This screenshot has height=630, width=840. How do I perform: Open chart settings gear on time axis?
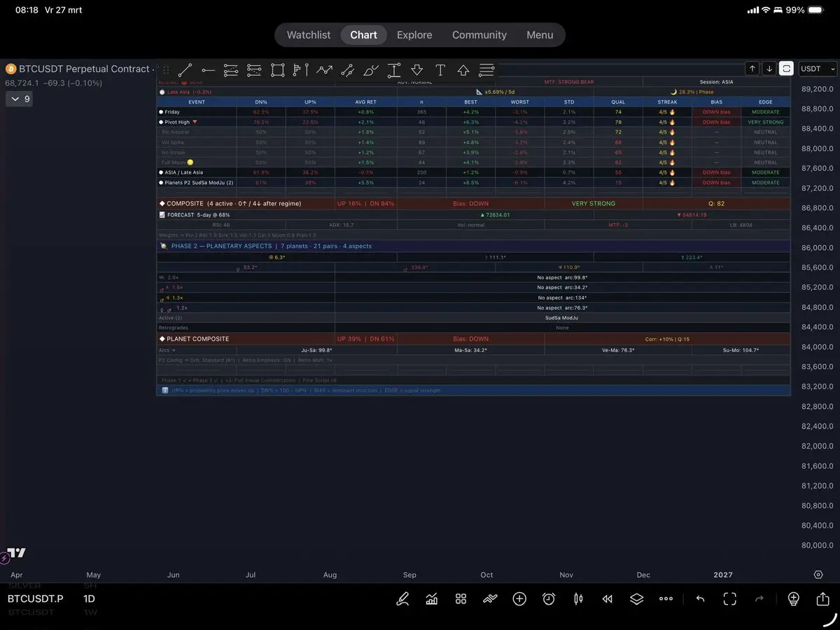coord(818,575)
